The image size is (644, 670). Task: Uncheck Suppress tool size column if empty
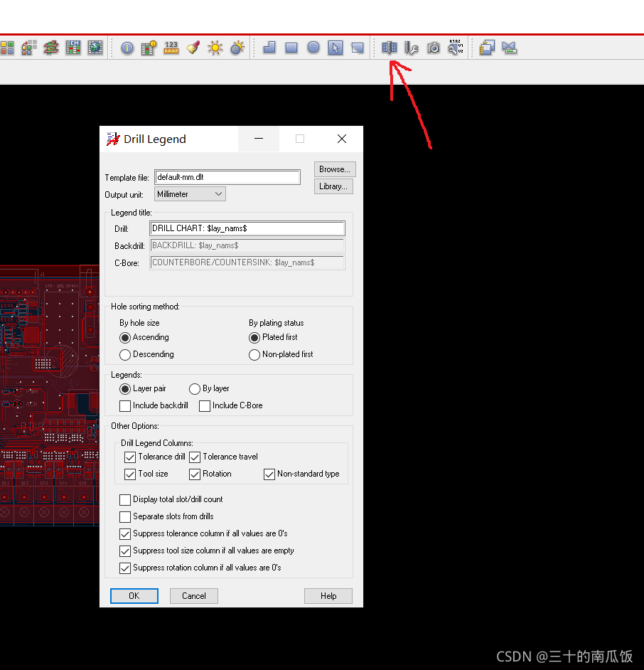click(x=124, y=551)
